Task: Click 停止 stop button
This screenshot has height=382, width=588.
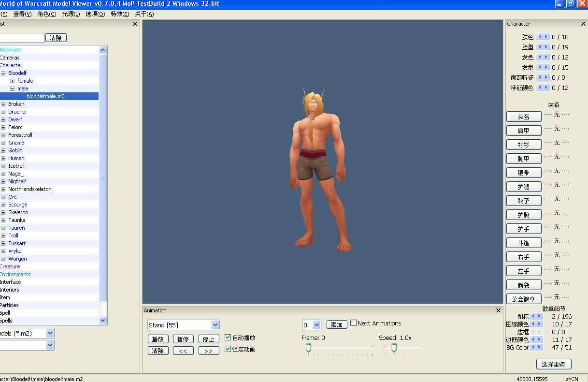Action: 209,339
